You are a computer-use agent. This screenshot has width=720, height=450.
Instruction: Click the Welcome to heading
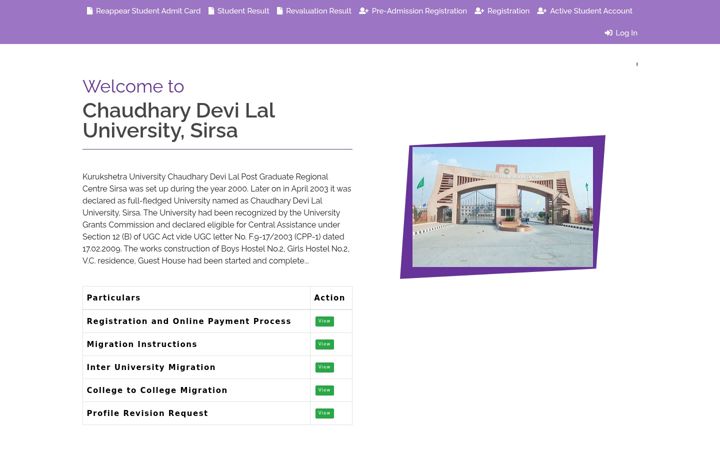click(134, 86)
